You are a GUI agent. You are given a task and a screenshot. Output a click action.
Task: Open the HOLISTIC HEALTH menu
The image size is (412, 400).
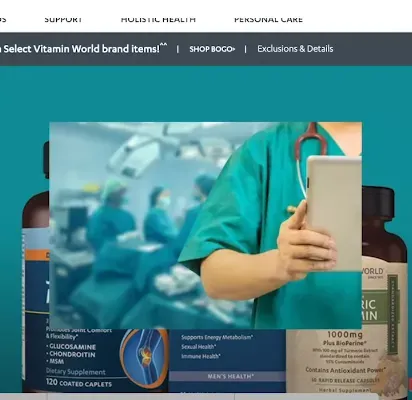158,19
